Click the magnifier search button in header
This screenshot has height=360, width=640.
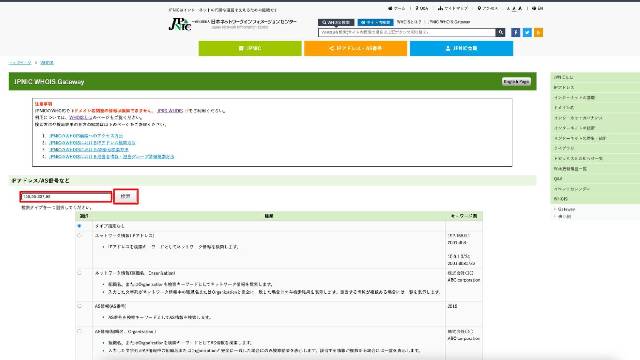click(x=500, y=32)
